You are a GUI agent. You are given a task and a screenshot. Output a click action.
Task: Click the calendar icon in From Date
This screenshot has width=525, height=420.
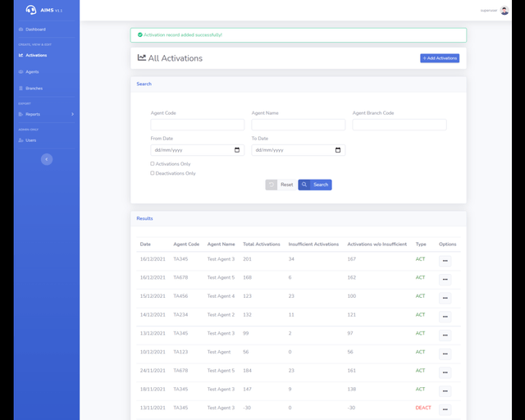coord(237,150)
